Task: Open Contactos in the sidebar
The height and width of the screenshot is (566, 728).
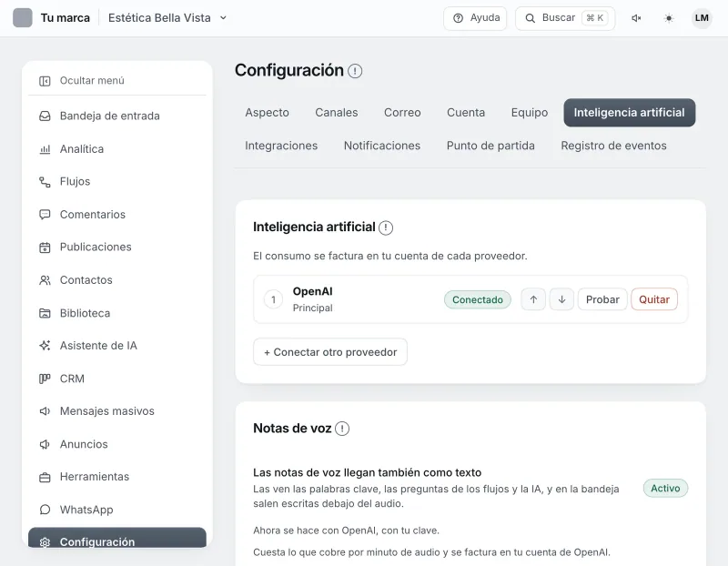Action: 117,280
